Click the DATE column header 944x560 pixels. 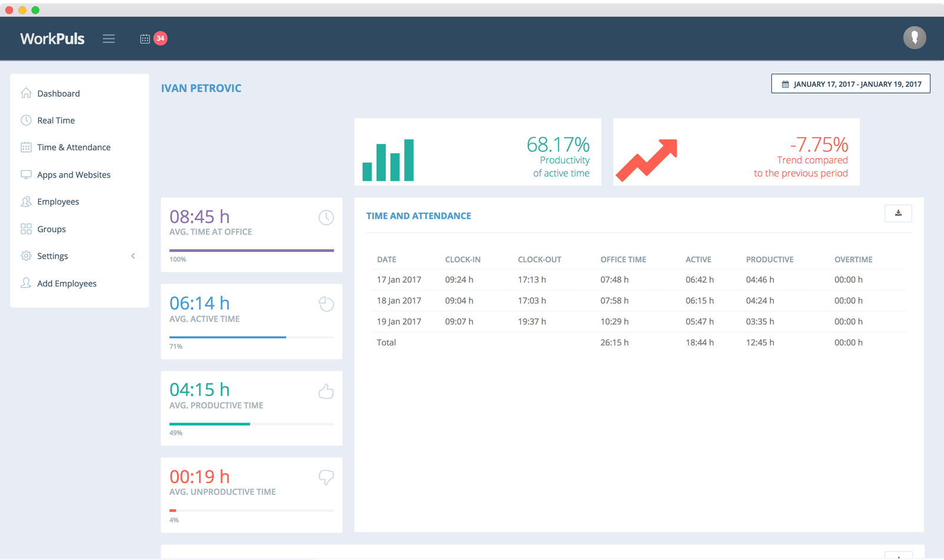tap(386, 259)
